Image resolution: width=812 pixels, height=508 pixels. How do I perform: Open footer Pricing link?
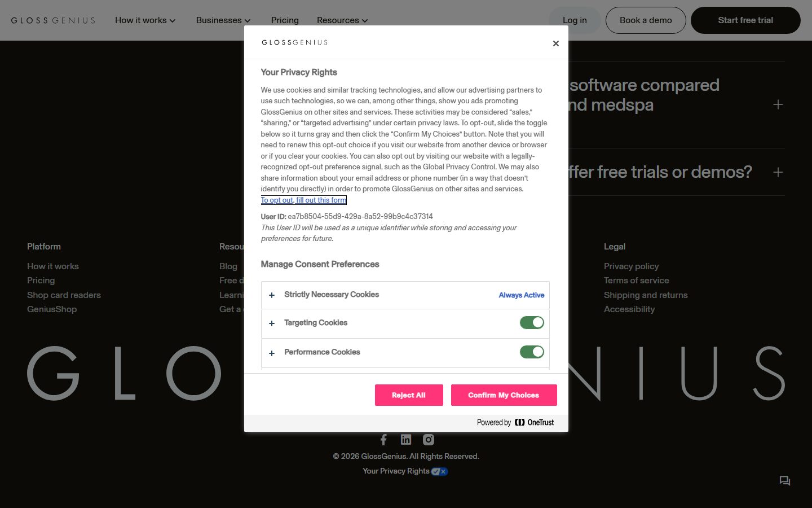(41, 281)
